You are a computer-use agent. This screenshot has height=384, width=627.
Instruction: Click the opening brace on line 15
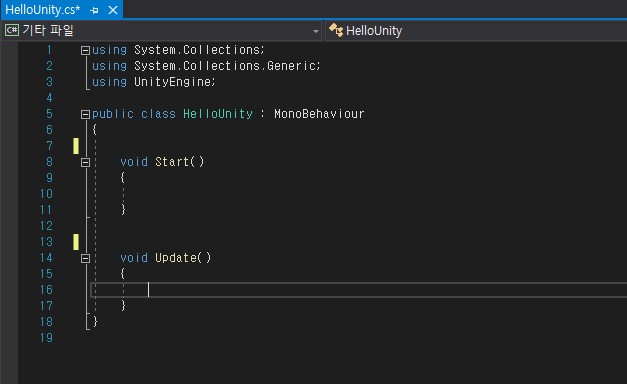pyautogui.click(x=123, y=274)
